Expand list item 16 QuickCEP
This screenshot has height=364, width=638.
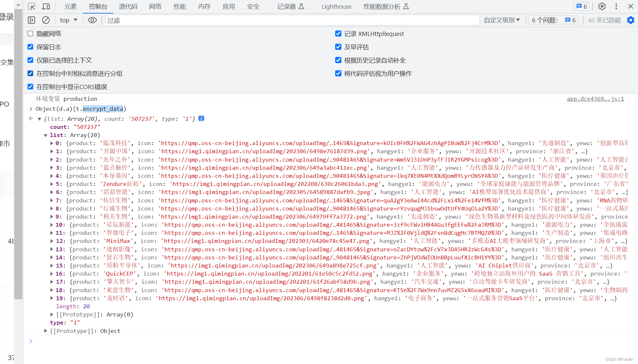point(52,274)
